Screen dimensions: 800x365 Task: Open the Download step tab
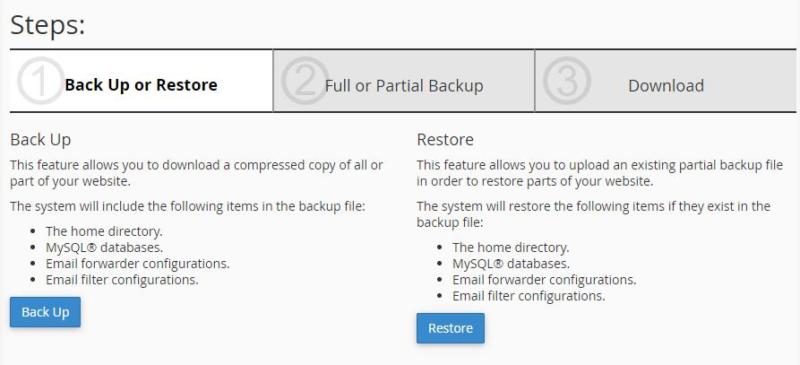click(666, 81)
